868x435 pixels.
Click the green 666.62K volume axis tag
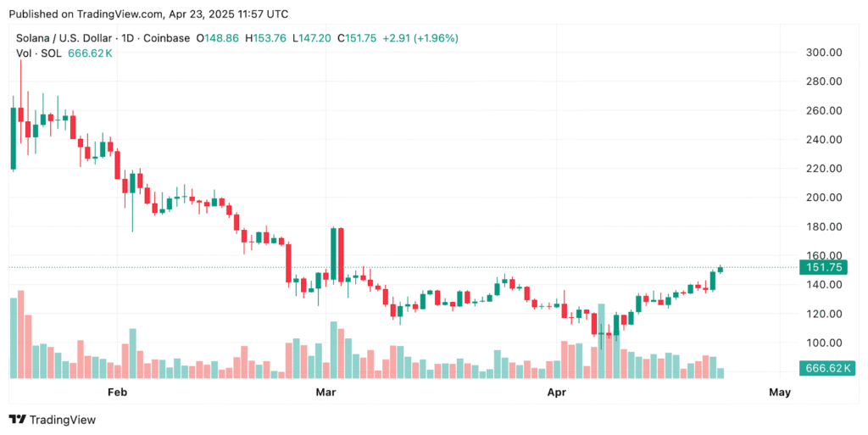tap(827, 367)
